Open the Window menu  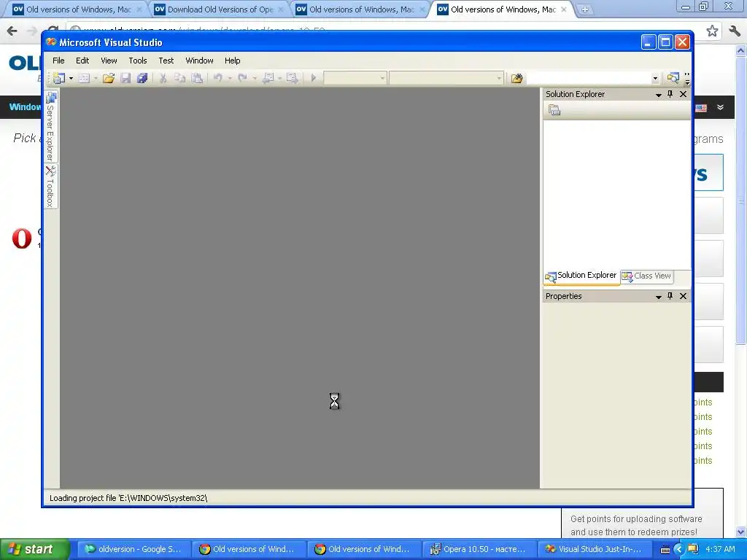[x=199, y=61]
